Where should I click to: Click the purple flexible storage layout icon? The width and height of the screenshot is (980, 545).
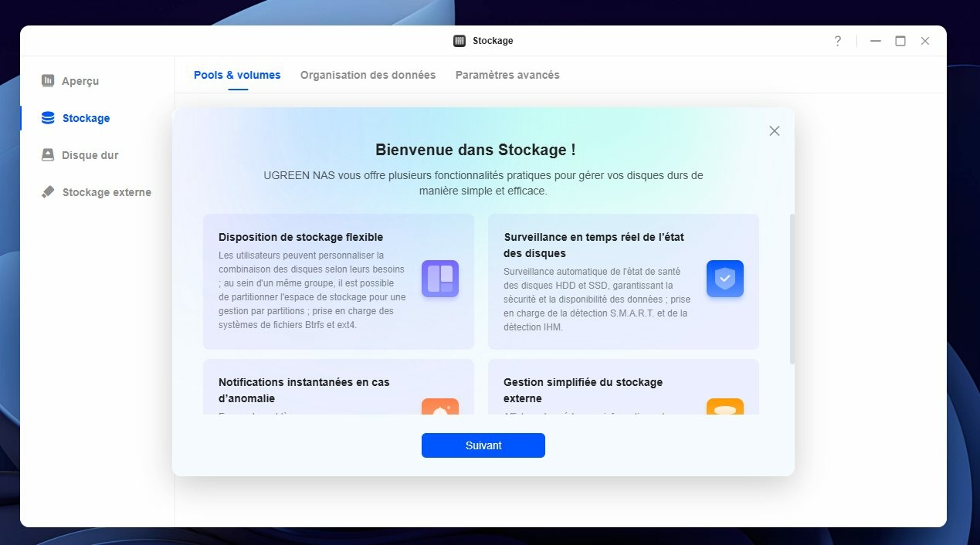click(440, 279)
